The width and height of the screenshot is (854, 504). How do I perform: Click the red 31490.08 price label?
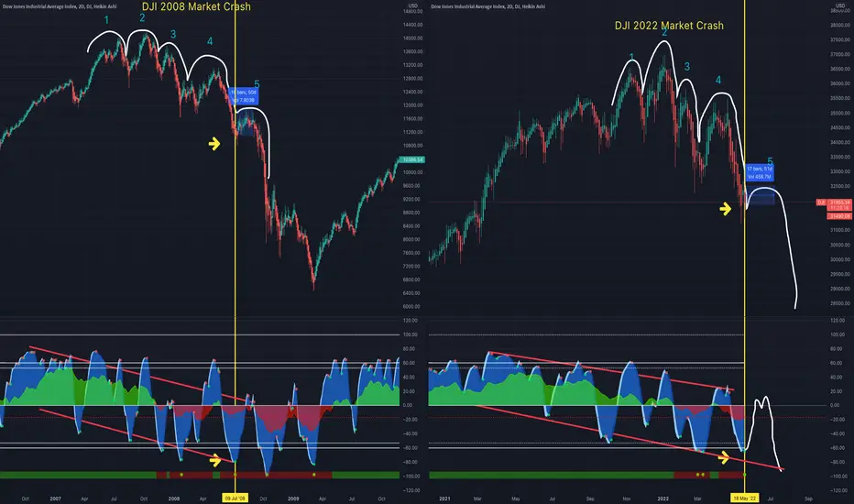(839, 216)
